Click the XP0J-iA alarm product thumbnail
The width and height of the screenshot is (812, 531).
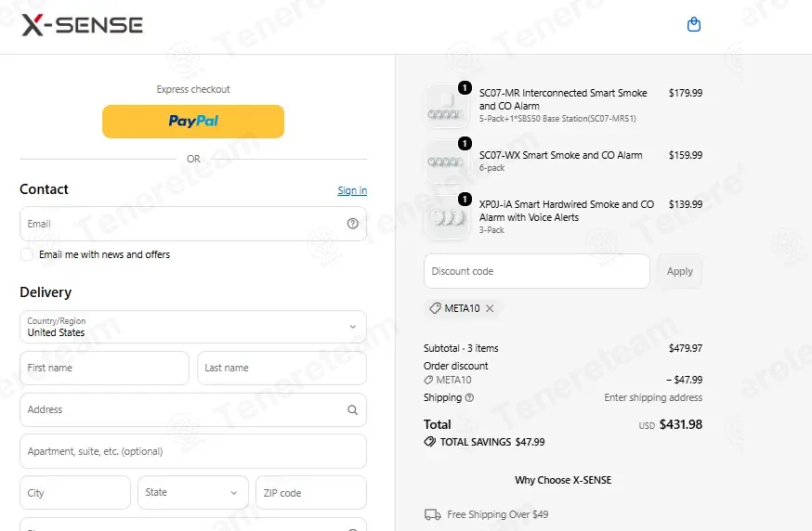click(x=447, y=217)
